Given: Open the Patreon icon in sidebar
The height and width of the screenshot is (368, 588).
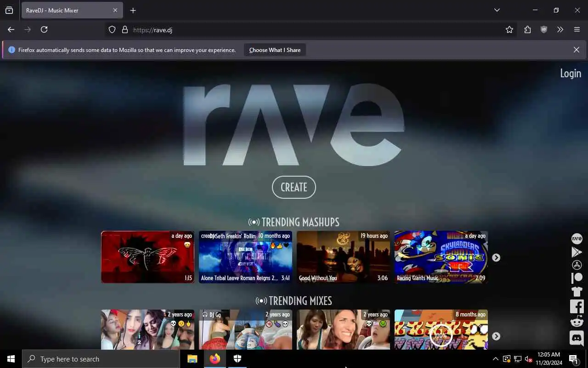Looking at the screenshot, I should [577, 278].
